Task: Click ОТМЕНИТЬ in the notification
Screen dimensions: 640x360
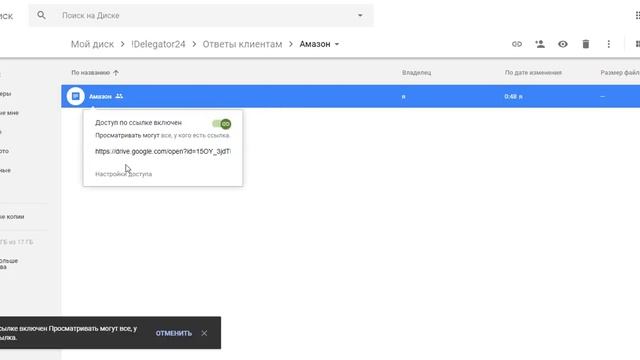Action: 173,333
